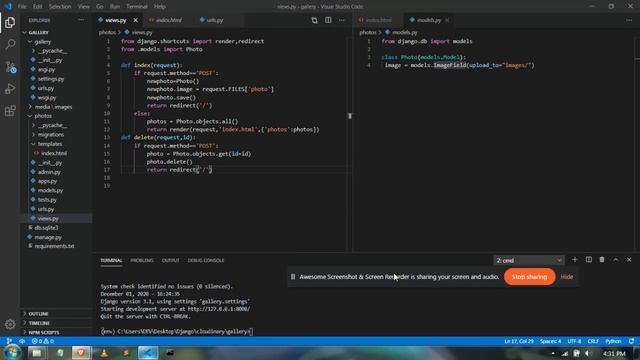The width and height of the screenshot is (640, 360).
Task: Click the Ln 17, Col 29 cursor position
Action: [519, 341]
